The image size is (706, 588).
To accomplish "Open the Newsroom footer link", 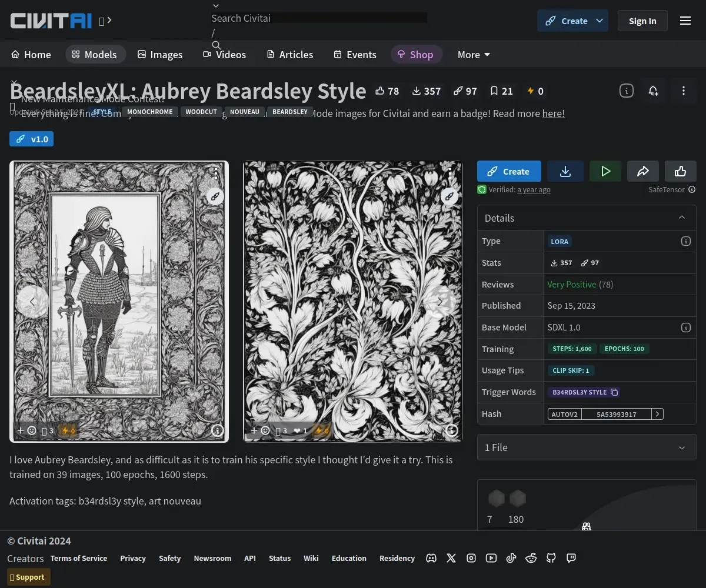I will tap(212, 558).
